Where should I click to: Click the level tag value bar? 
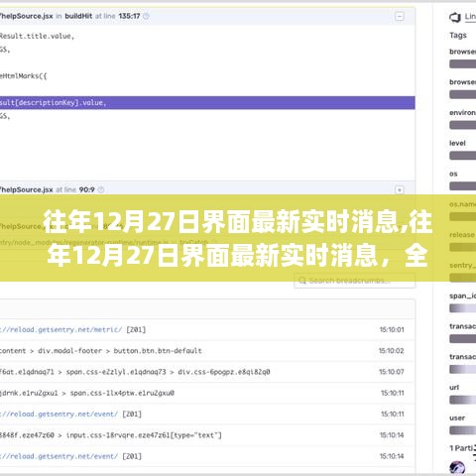tap(463, 156)
